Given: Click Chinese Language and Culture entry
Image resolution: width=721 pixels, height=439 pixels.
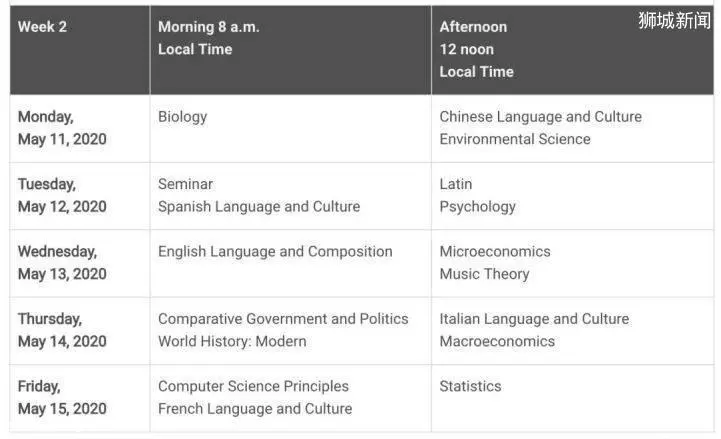Looking at the screenshot, I should [x=540, y=117].
